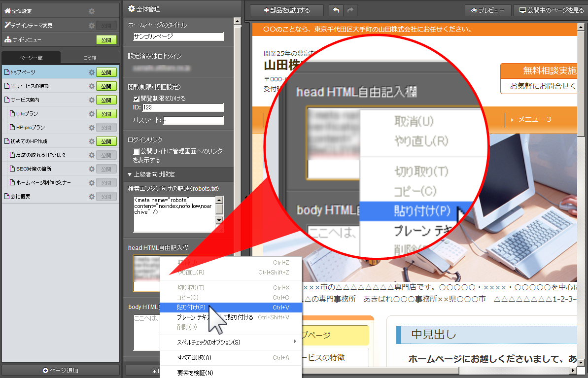This screenshot has width=588, height=378.
Task: Focus the ホームページのタイトル input field
Action: tap(178, 36)
